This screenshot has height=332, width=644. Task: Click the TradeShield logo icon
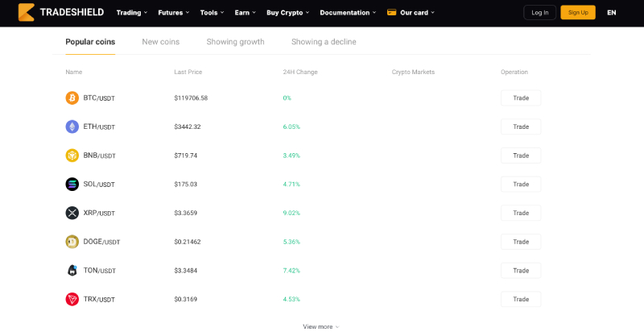[x=27, y=12]
